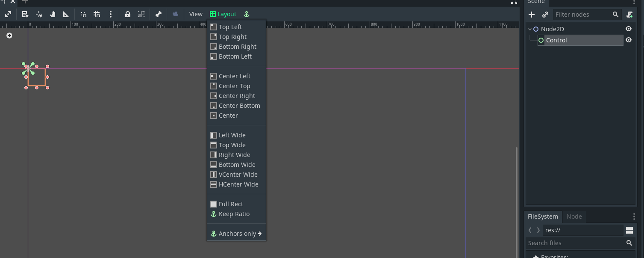Viewport: 644px width, 258px height.
Task: Open the View menu
Action: point(195,14)
